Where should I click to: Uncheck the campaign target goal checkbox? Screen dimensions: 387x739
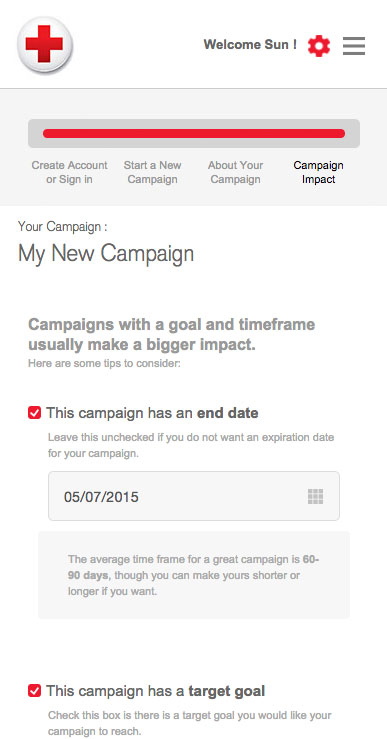point(34,691)
